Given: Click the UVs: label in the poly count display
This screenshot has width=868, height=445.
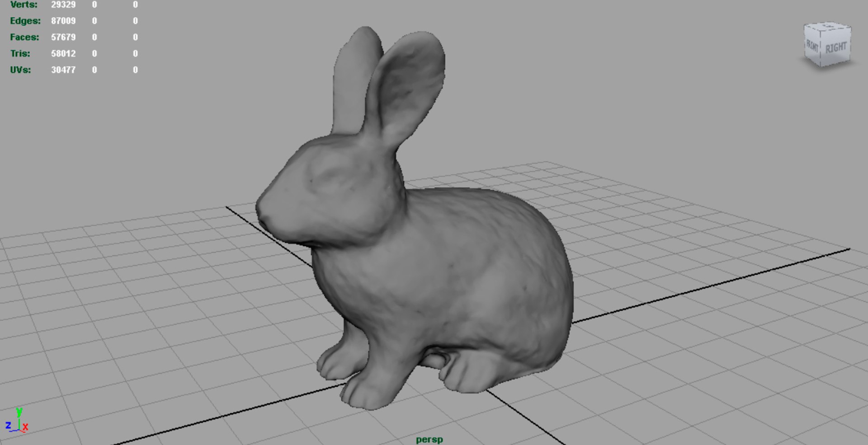Looking at the screenshot, I should (x=20, y=70).
